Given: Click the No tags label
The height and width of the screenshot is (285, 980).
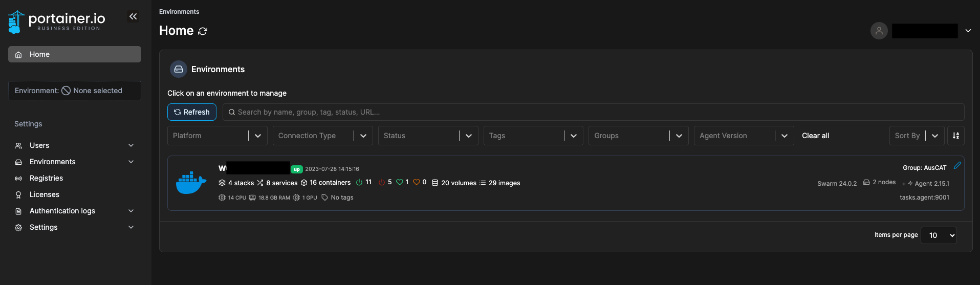Looking at the screenshot, I should tap(337, 198).
